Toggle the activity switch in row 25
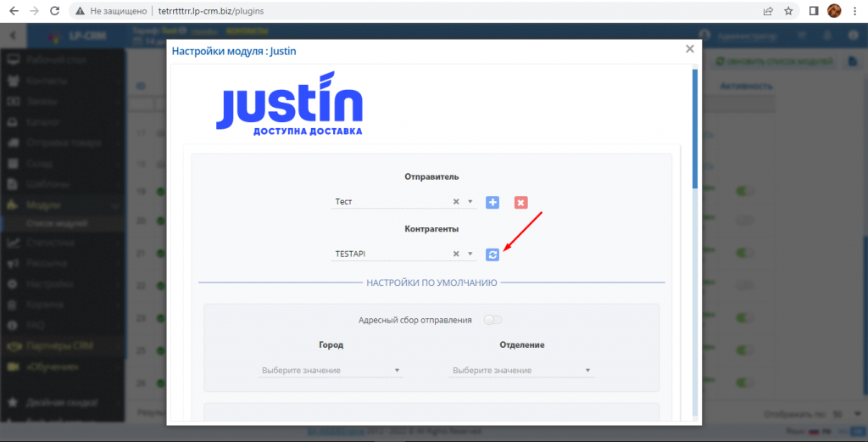Image resolution: width=868 pixels, height=442 pixels. (744, 350)
